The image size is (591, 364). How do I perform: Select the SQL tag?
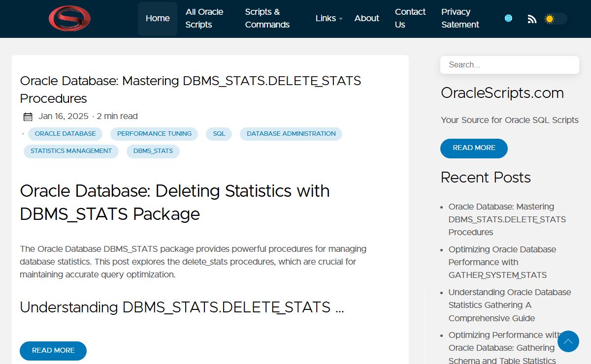click(x=219, y=134)
